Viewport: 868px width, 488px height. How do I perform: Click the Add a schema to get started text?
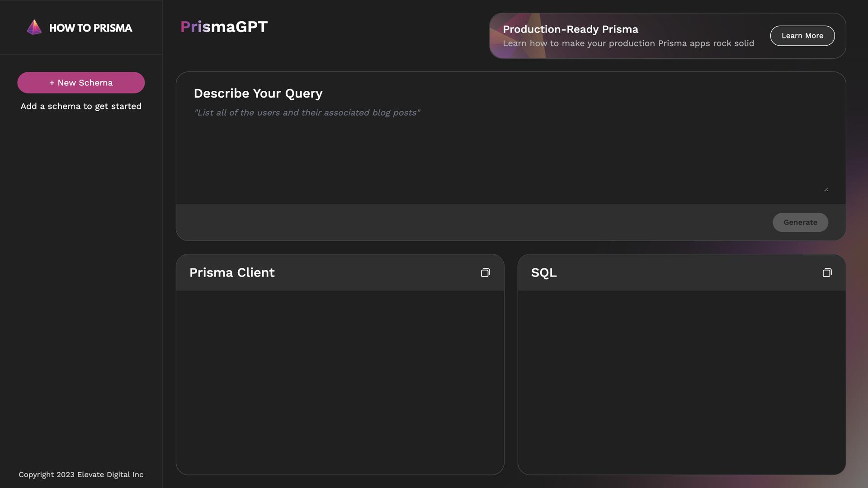pyautogui.click(x=80, y=106)
